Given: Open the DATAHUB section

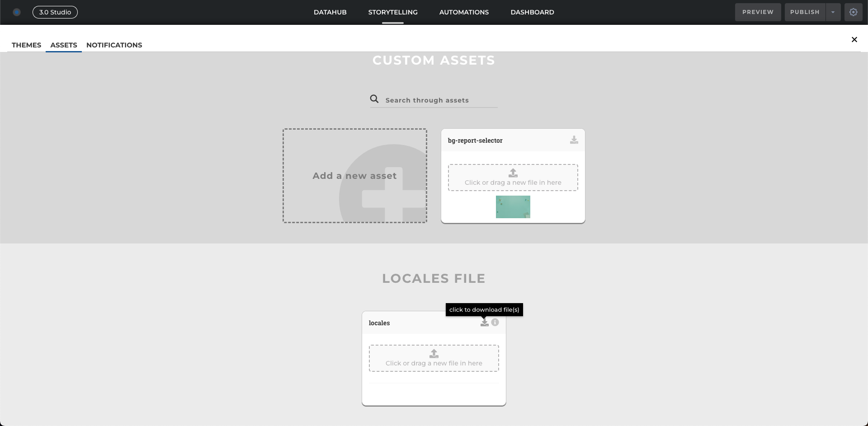Looking at the screenshot, I should 330,12.
